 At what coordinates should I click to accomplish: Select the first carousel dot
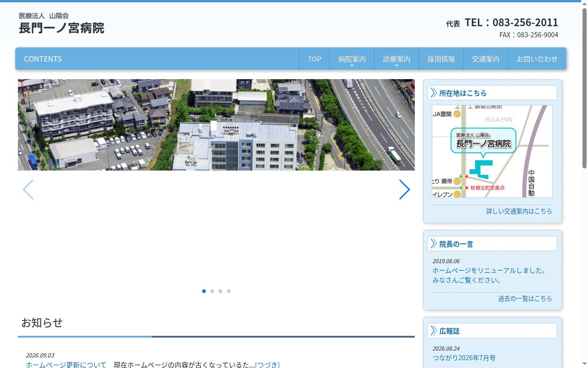204,291
